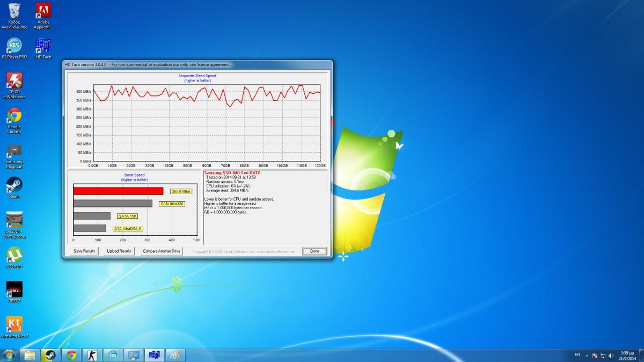Click Save Results button
Viewport: 644px width, 362px height.
click(85, 251)
